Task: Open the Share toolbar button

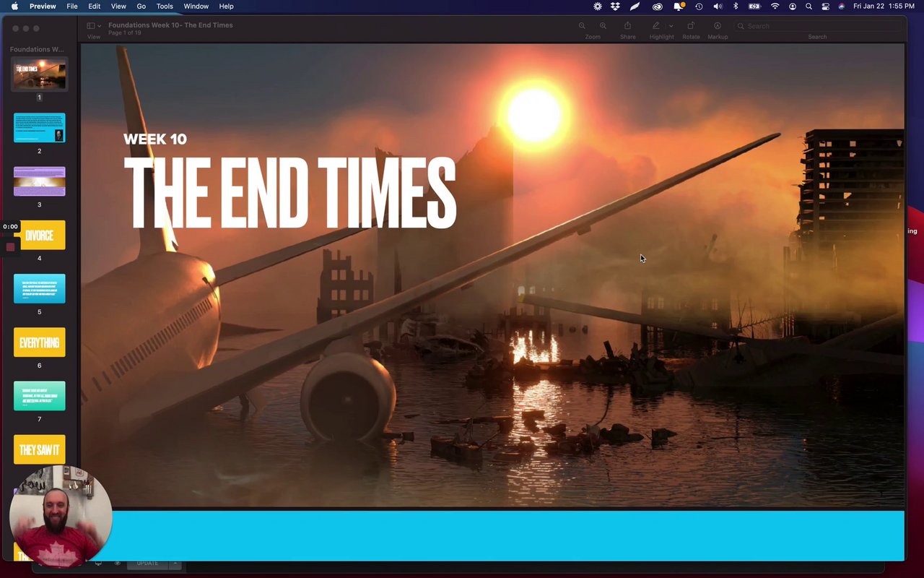Action: 627,26
